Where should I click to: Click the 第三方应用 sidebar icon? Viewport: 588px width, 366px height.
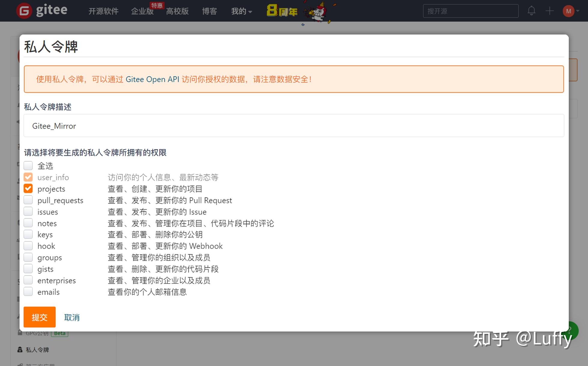(x=20, y=364)
